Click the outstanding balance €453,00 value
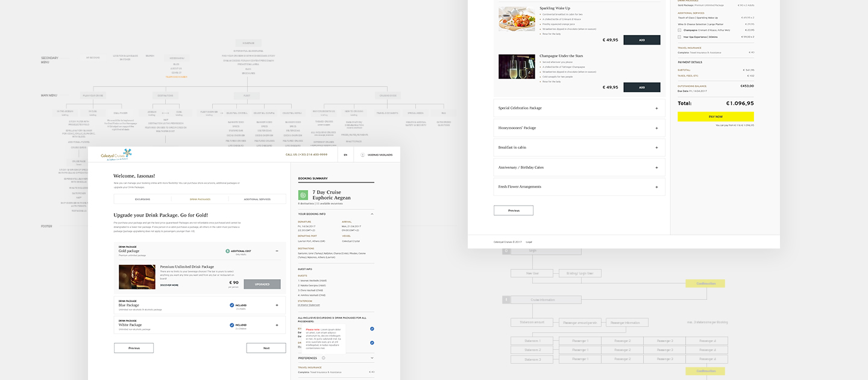 click(747, 86)
